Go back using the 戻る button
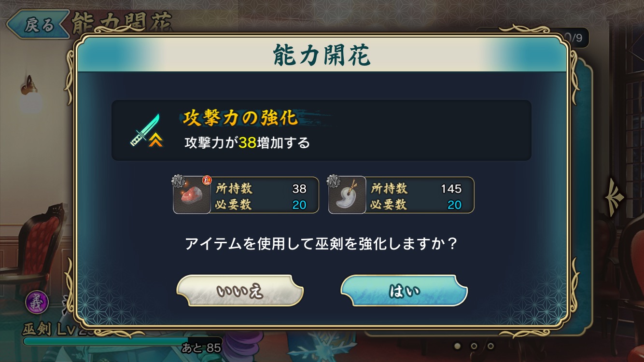Viewport: 644px width, 362px height. coord(38,25)
